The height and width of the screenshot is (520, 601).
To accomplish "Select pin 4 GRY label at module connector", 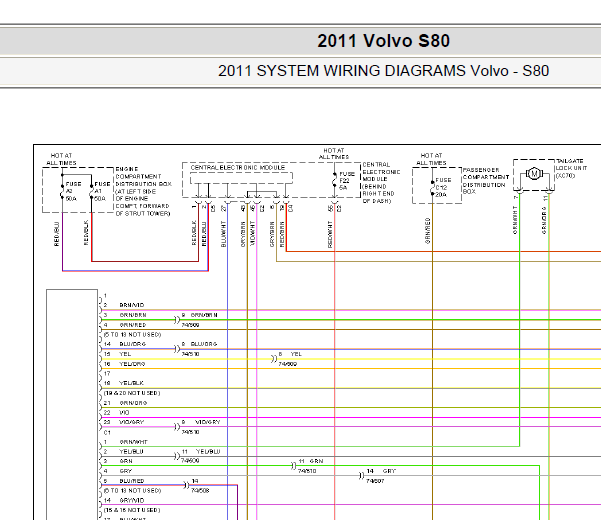I will click(x=126, y=471).
